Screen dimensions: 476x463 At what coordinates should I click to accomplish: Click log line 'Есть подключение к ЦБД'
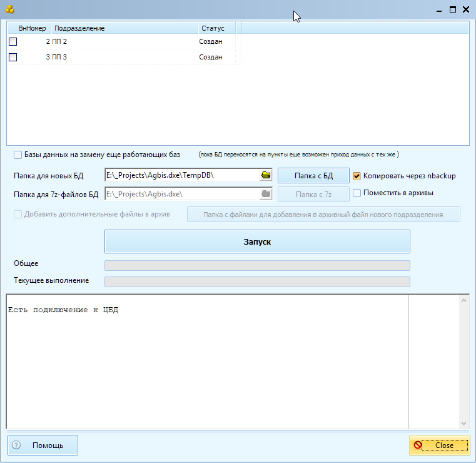click(63, 310)
